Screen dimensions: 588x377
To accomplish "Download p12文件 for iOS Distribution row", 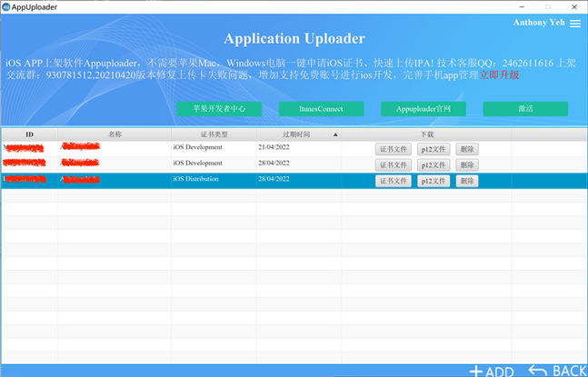I will coord(434,181).
